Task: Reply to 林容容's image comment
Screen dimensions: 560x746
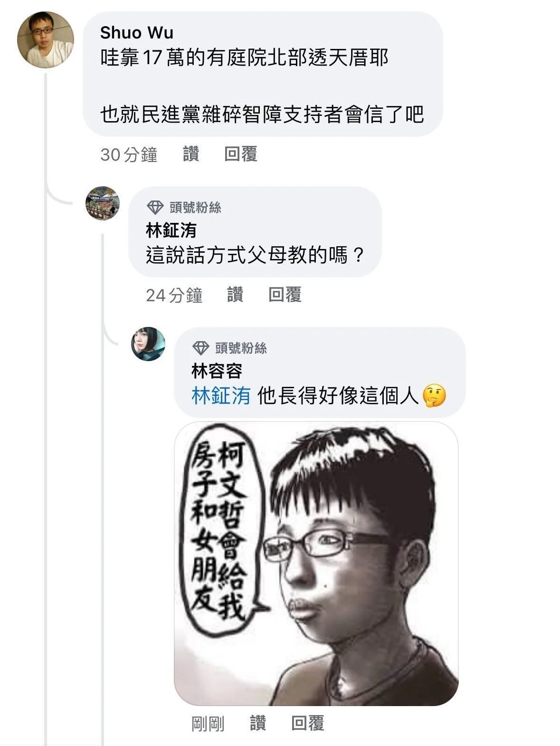Action: pyautogui.click(x=308, y=723)
